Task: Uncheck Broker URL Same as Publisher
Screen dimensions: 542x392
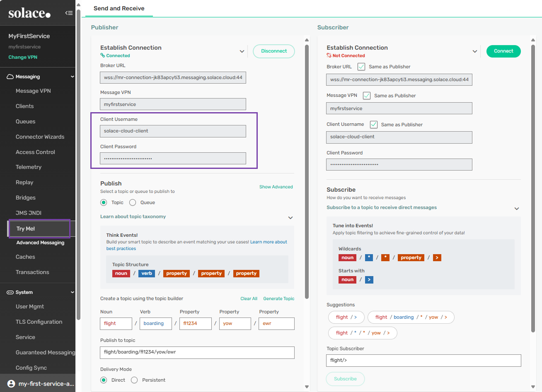Action: (361, 67)
